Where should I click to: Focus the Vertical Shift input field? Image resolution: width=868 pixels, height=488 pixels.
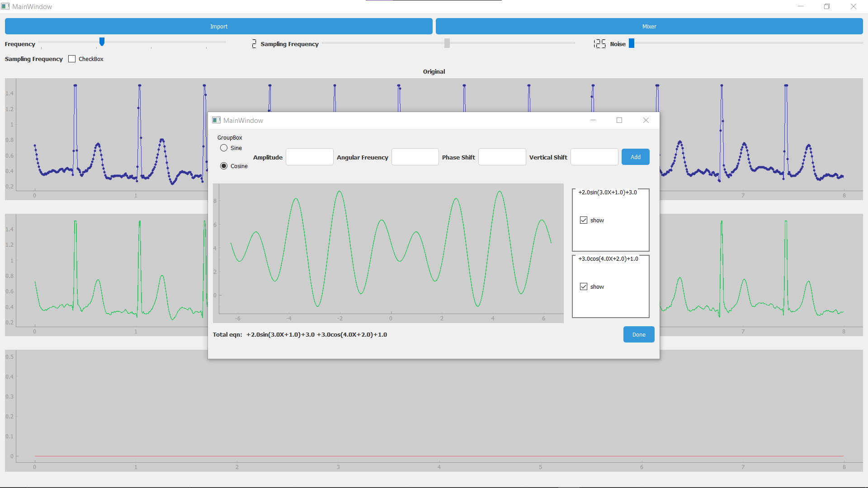coord(594,157)
